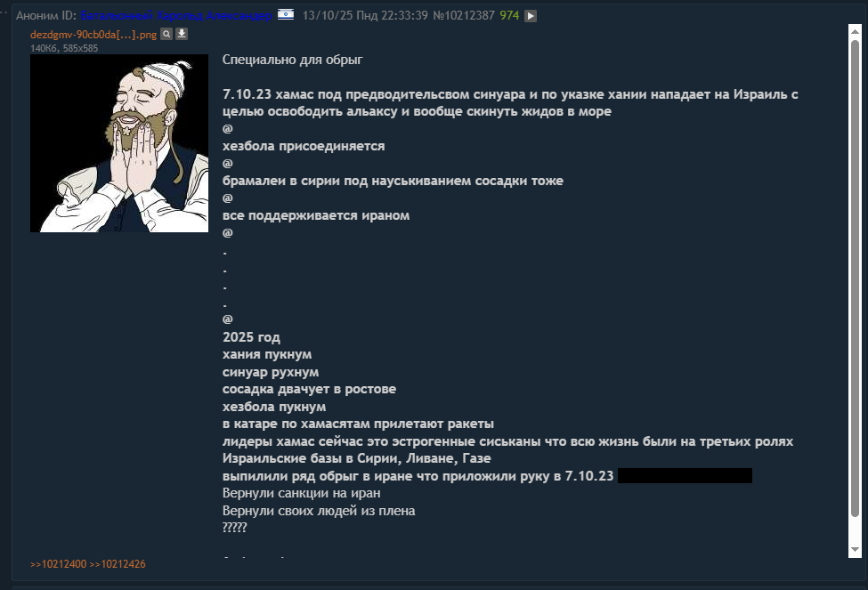Click the green post counter 974
The image size is (868, 590).
point(509,15)
